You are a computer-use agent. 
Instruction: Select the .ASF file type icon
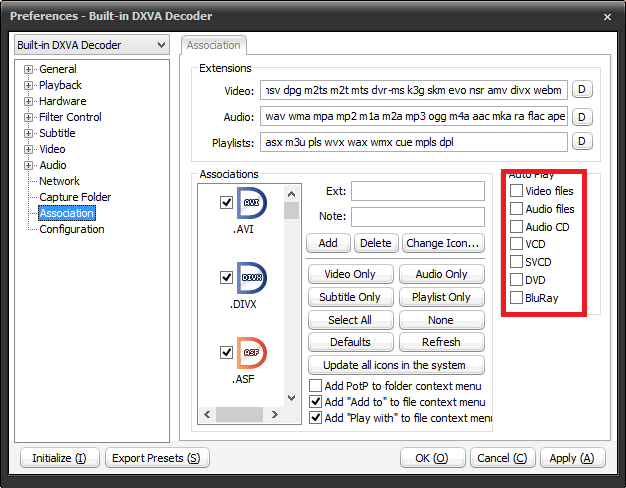coord(252,353)
